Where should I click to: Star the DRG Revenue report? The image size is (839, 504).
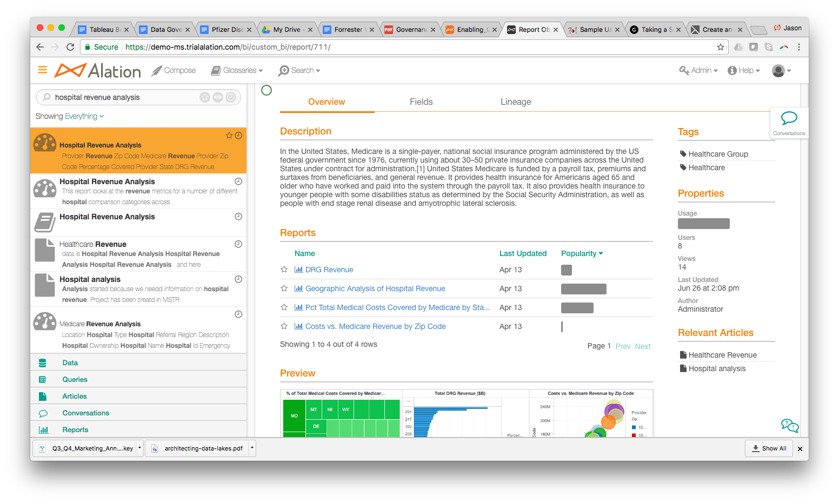(284, 270)
